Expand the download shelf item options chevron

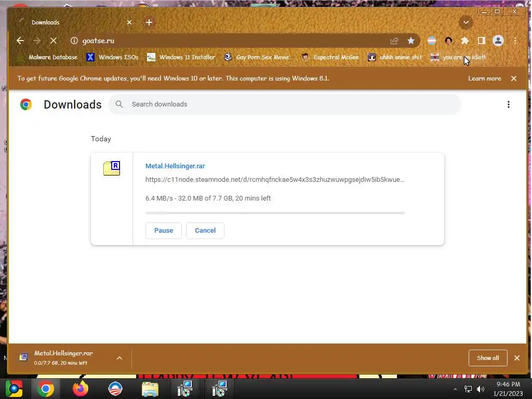coord(119,358)
